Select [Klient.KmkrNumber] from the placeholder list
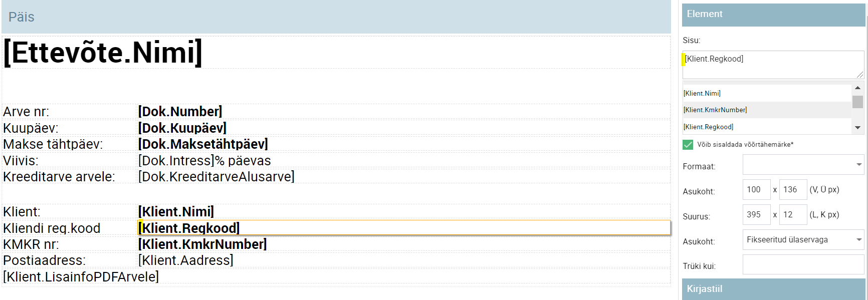The image size is (868, 300). pos(767,110)
